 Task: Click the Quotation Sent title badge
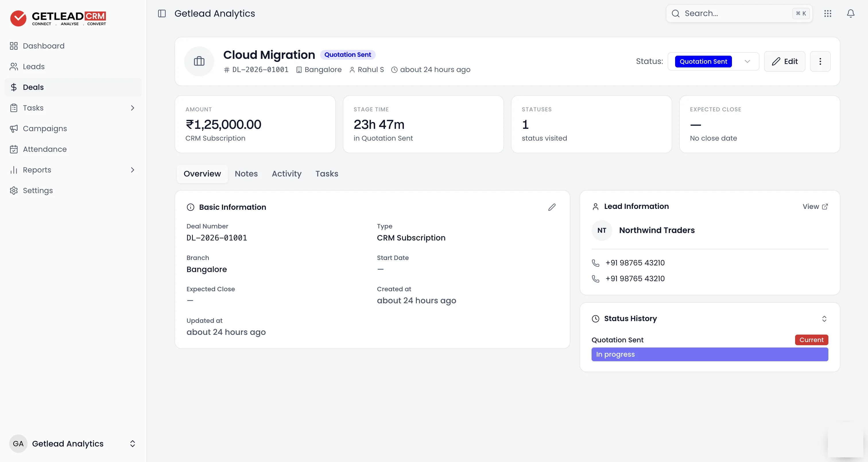[x=347, y=55]
